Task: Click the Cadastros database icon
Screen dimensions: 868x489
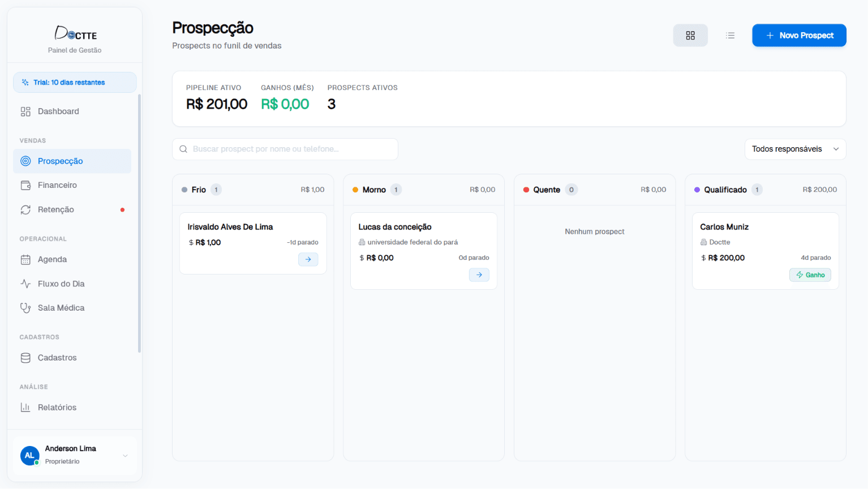Action: point(25,358)
